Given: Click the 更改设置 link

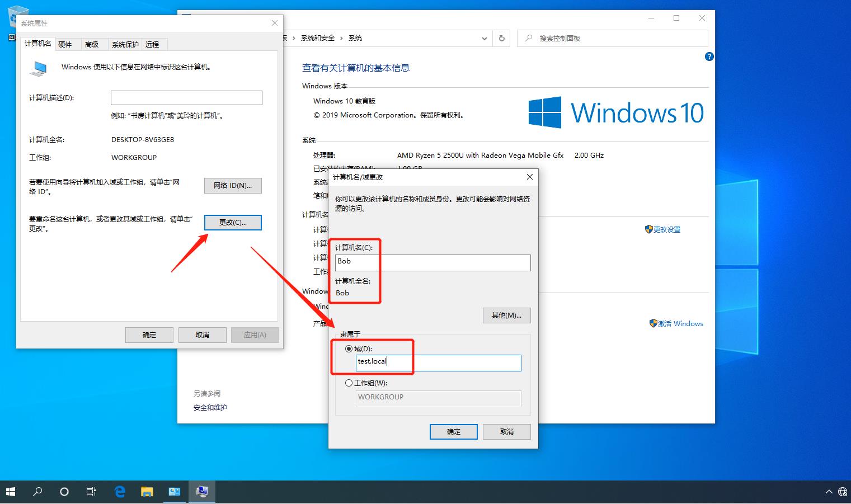Looking at the screenshot, I should tap(667, 230).
